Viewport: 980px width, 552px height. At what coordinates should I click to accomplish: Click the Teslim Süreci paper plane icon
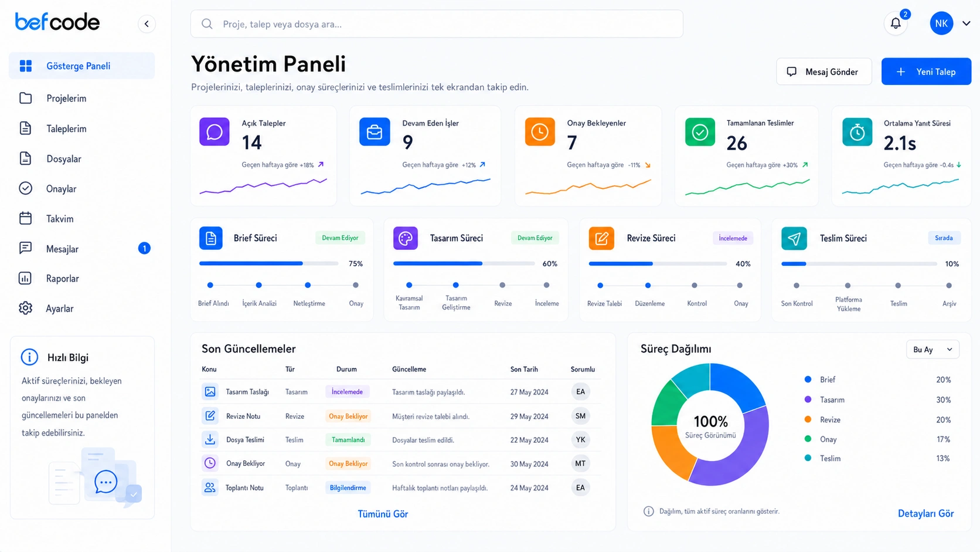794,238
